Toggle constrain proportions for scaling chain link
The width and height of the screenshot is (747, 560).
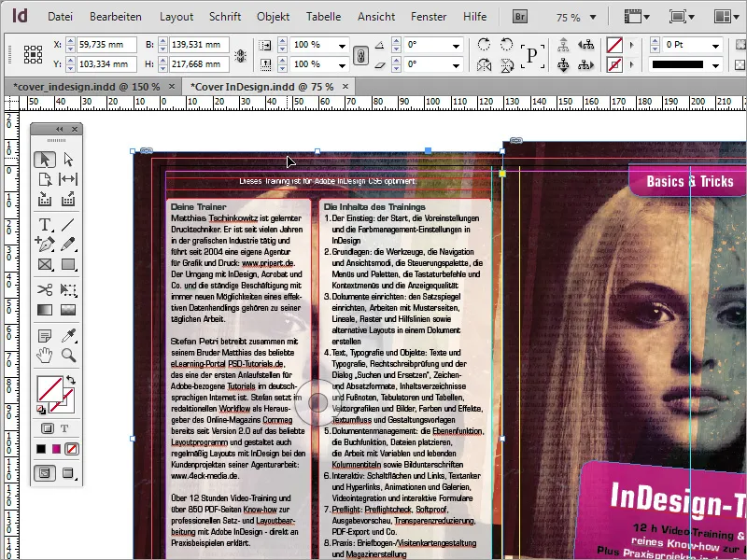[360, 56]
